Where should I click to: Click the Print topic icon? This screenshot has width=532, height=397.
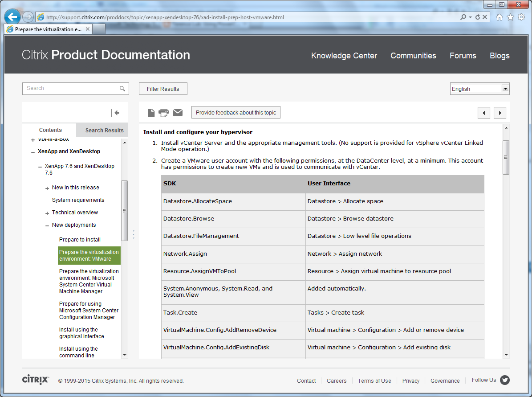163,113
